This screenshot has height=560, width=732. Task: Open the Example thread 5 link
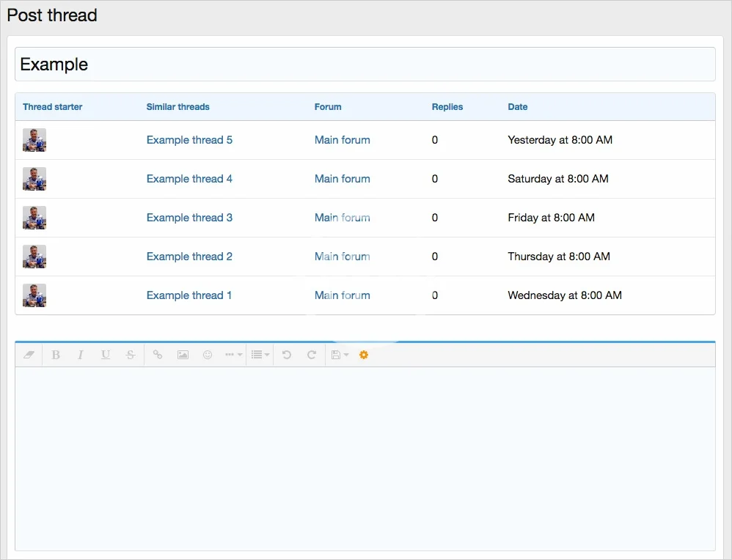(x=189, y=140)
